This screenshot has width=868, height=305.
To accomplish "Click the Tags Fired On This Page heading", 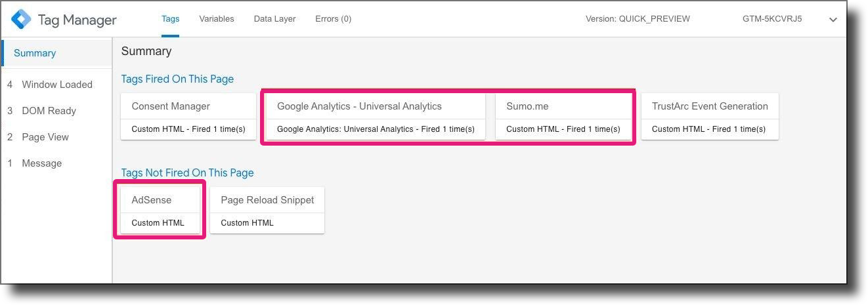I will [x=177, y=79].
